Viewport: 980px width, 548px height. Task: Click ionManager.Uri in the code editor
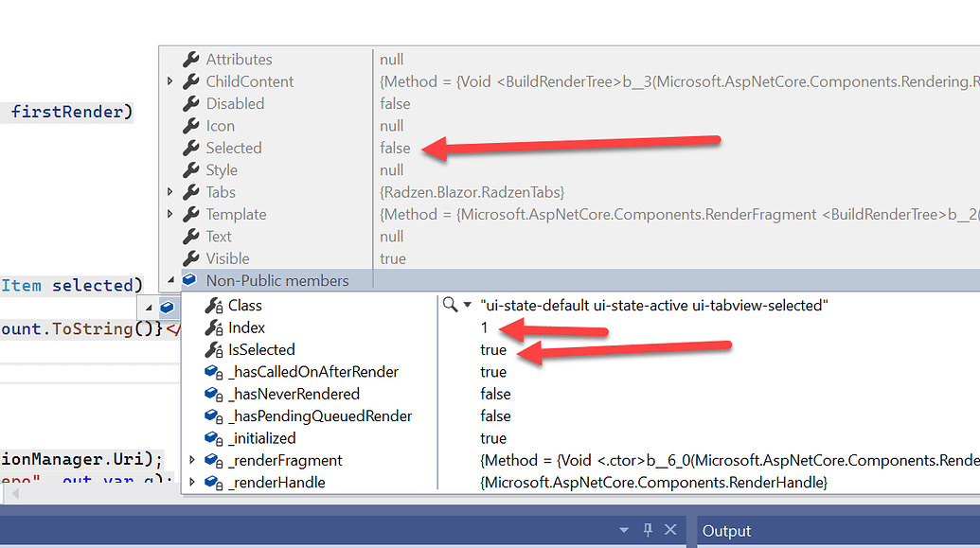pos(72,459)
